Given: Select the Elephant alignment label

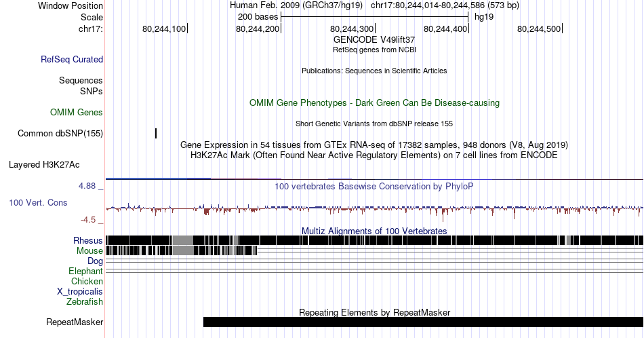Looking at the screenshot, I should coord(85,271).
